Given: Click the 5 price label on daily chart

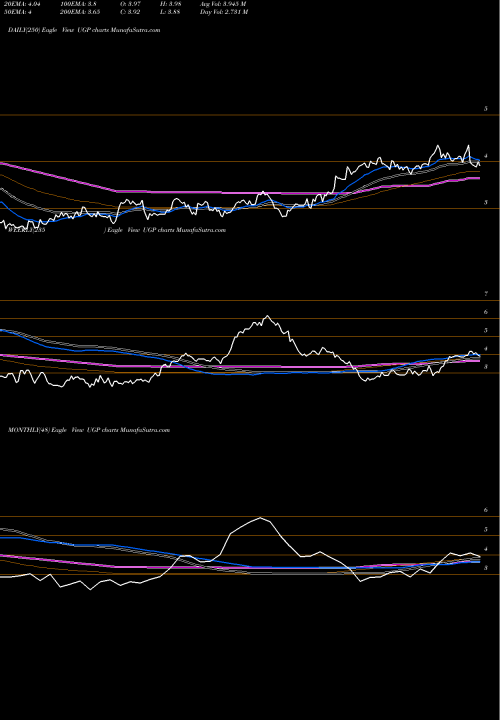Looking at the screenshot, I should pos(486,109).
